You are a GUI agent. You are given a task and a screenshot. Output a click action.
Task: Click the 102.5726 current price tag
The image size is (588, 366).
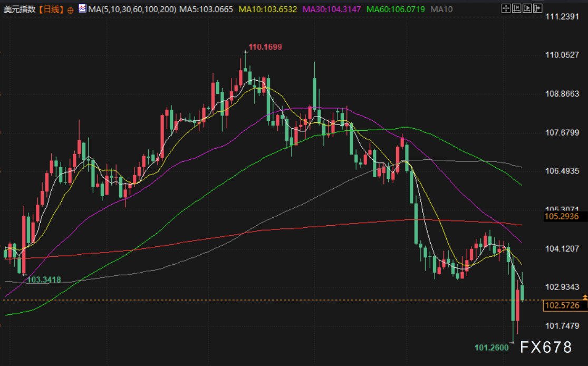(x=562, y=306)
